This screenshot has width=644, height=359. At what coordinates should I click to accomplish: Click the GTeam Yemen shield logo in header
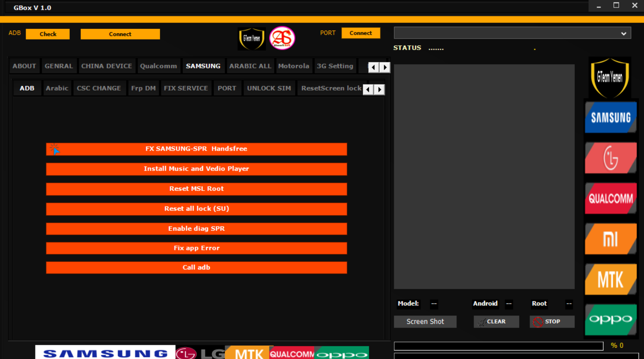[x=252, y=39]
